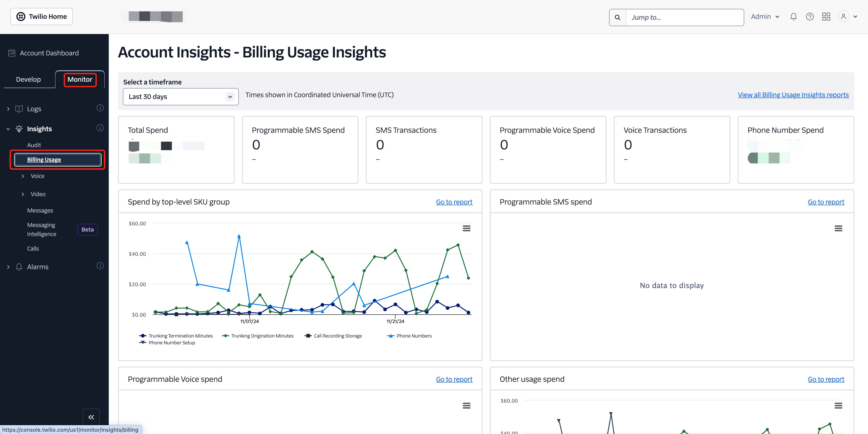Click the help question mark icon
868x434 pixels.
point(810,17)
